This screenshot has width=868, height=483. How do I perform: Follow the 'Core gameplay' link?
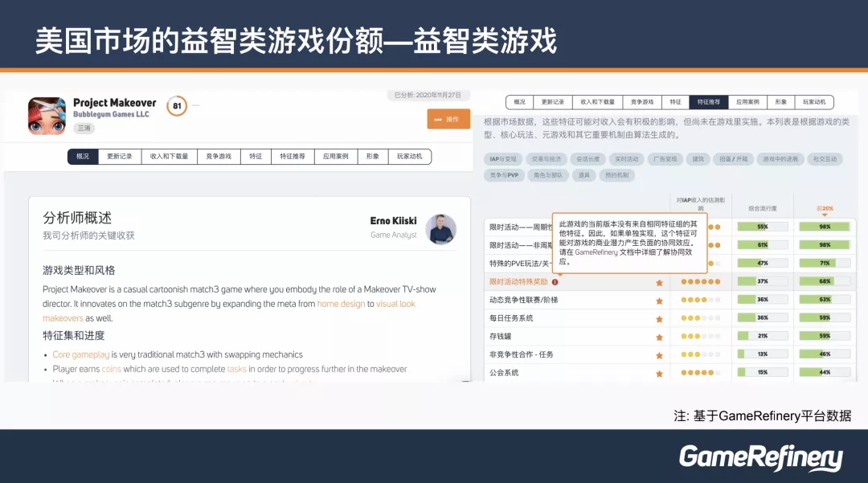coord(81,354)
